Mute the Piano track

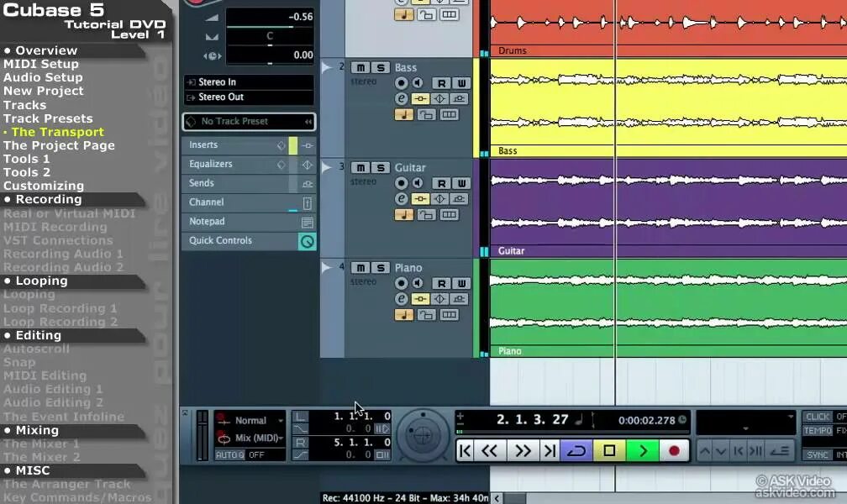click(x=360, y=268)
